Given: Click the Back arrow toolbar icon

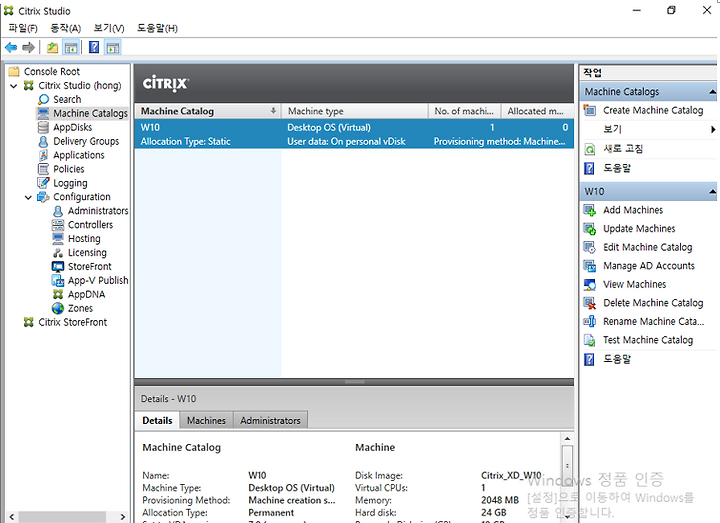Looking at the screenshot, I should pos(11,47).
